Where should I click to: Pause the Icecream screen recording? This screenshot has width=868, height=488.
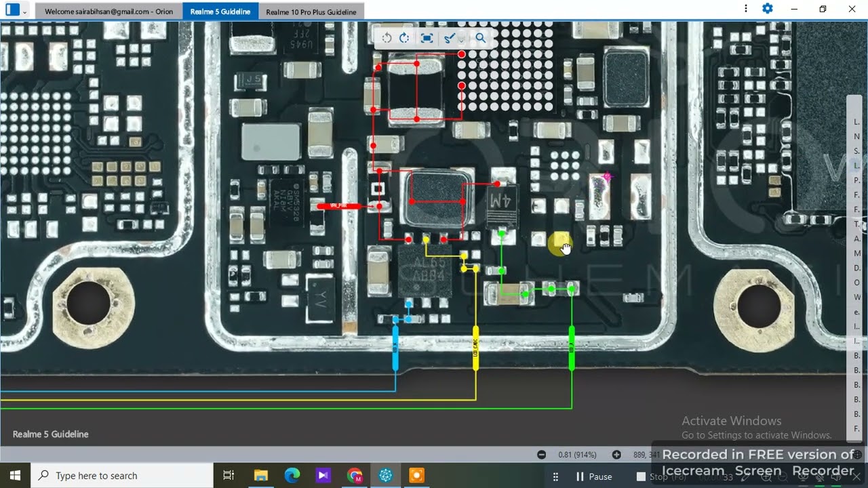coord(594,476)
